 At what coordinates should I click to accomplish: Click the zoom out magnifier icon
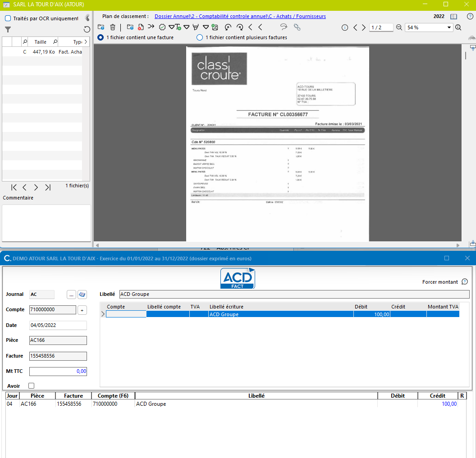point(399,27)
